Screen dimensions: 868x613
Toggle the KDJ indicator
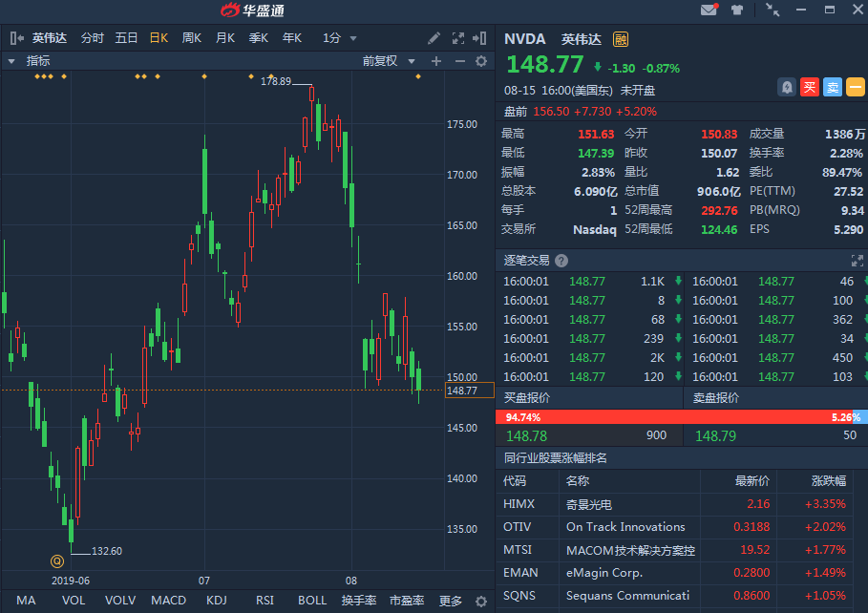pos(217,601)
